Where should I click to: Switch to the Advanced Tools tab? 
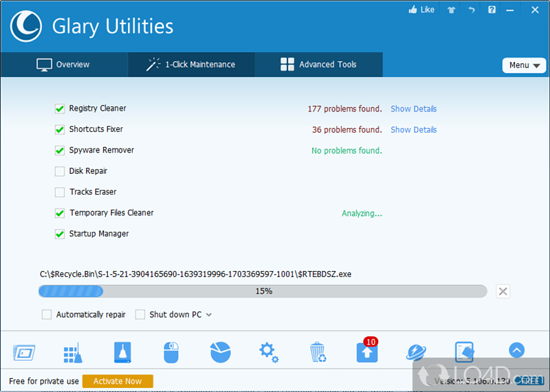tap(318, 65)
